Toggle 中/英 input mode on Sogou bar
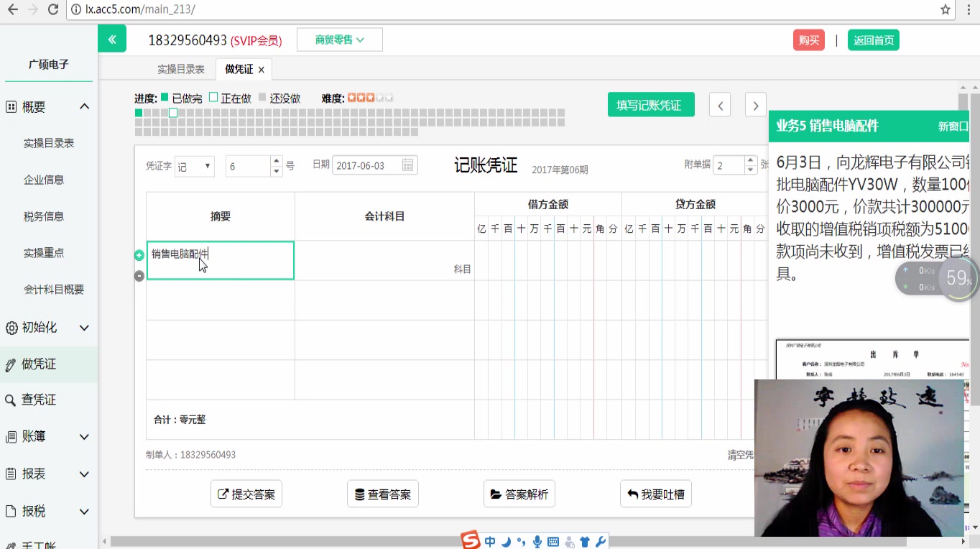980x549 pixels. pos(490,541)
